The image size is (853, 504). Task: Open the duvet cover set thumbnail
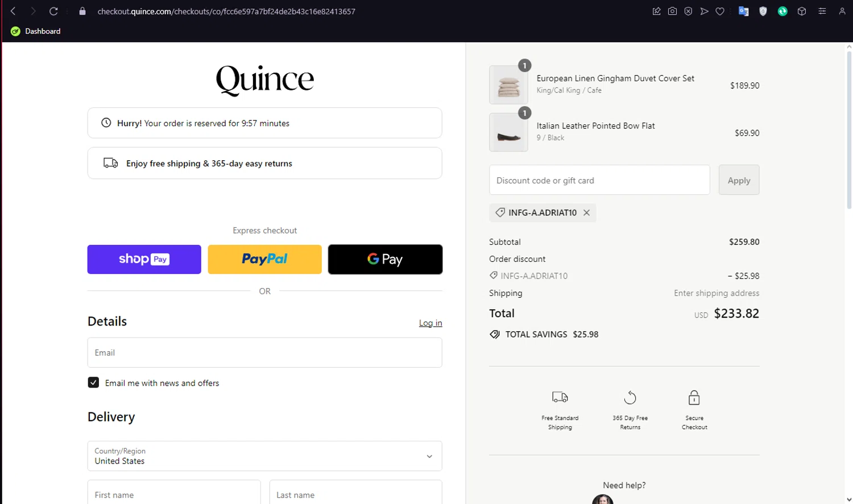(508, 85)
